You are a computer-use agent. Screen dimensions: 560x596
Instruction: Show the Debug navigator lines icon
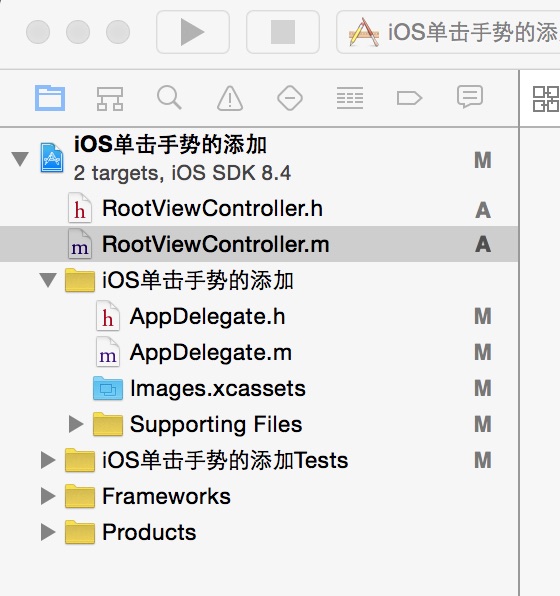[350, 98]
